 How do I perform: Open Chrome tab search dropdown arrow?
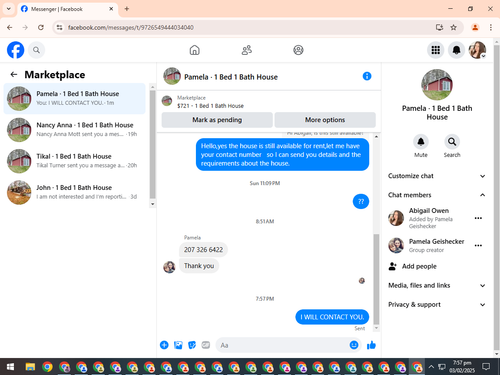[9, 9]
